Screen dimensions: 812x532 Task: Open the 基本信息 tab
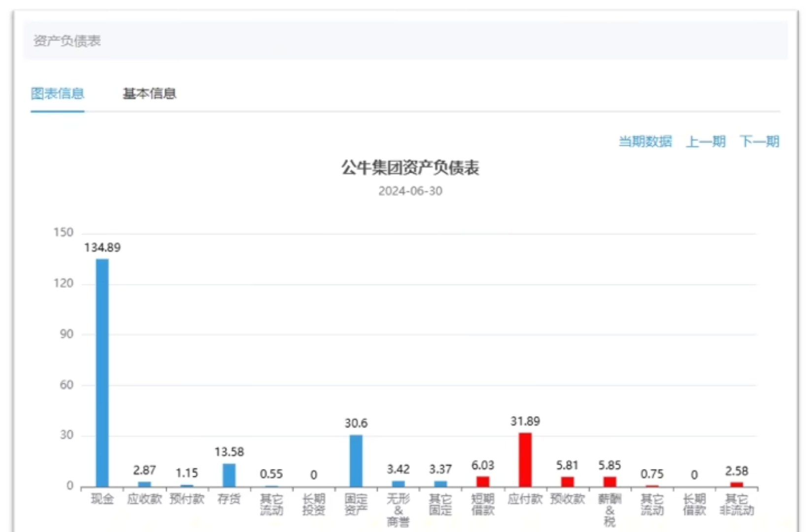[x=149, y=94]
